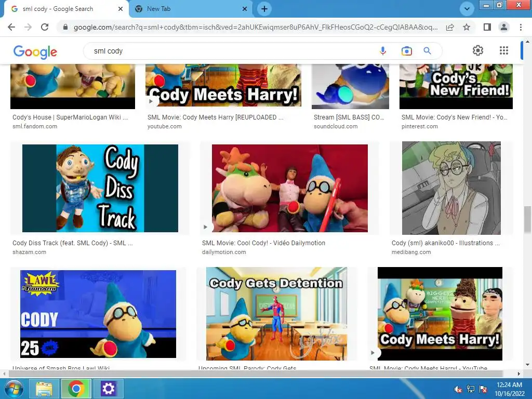This screenshot has height=399, width=532.
Task: Click the medibang.com source text
Action: 411,252
